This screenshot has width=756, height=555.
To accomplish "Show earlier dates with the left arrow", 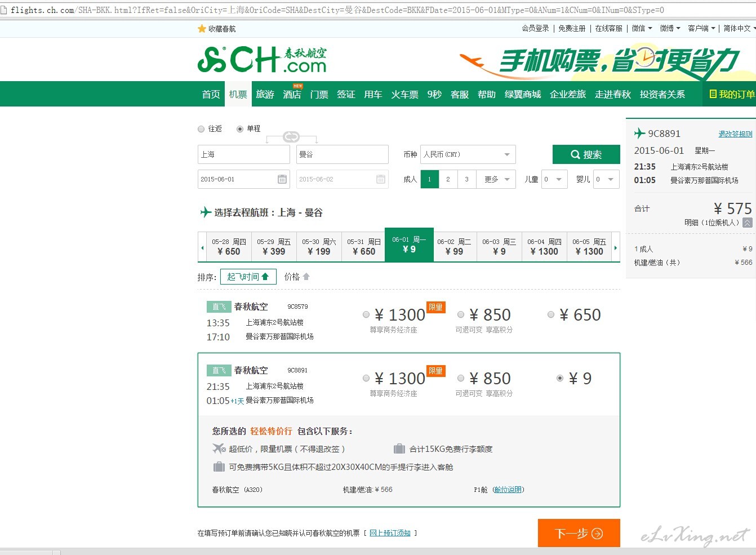I will click(x=202, y=247).
